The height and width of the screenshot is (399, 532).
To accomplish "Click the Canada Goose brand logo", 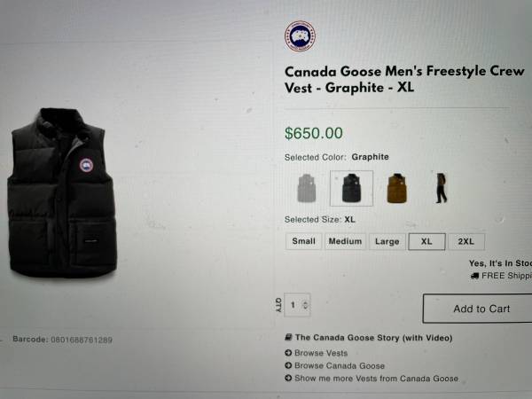I will click(300, 36).
